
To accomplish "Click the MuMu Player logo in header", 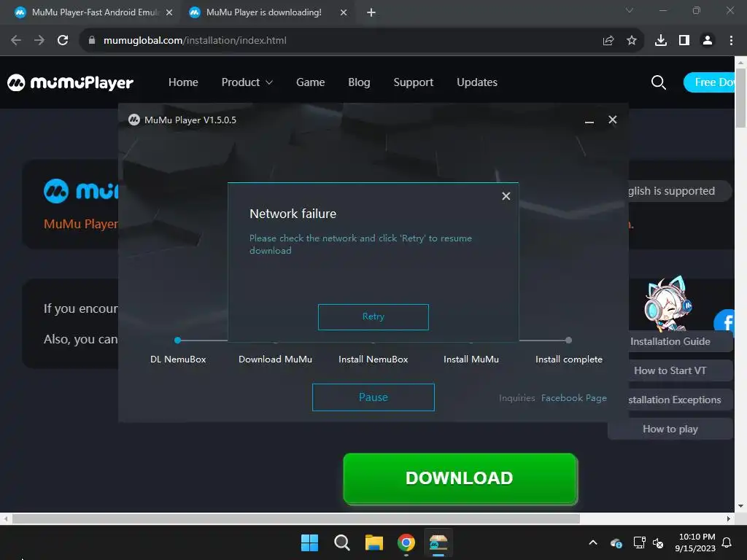I will (71, 82).
